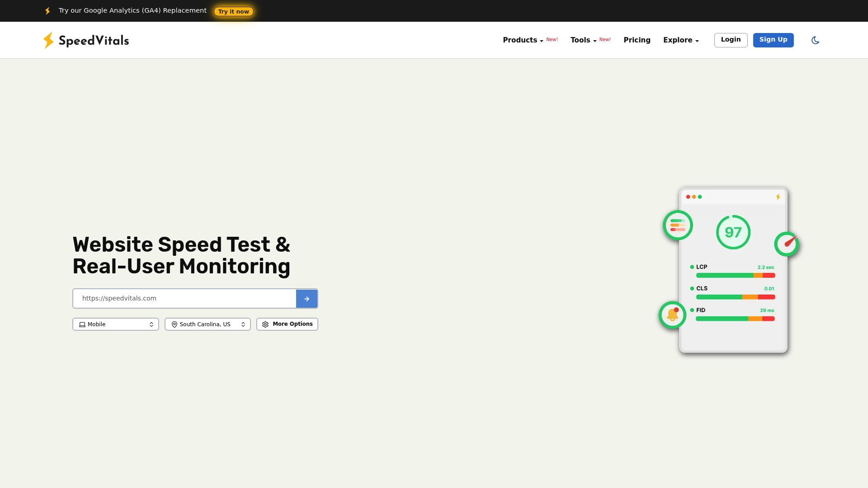Click the Pricing navigation link
868x488 pixels.
637,40
